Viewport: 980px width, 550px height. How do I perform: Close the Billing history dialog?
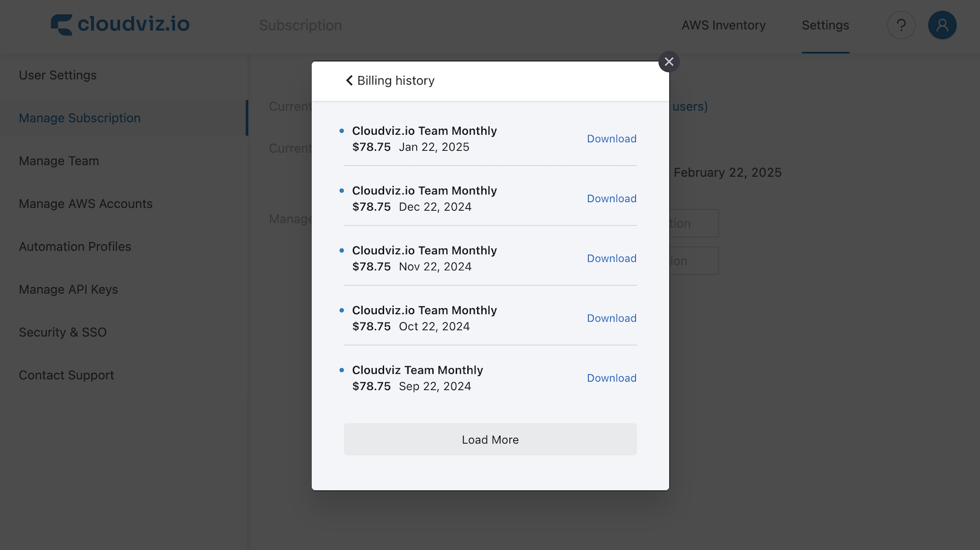[669, 61]
